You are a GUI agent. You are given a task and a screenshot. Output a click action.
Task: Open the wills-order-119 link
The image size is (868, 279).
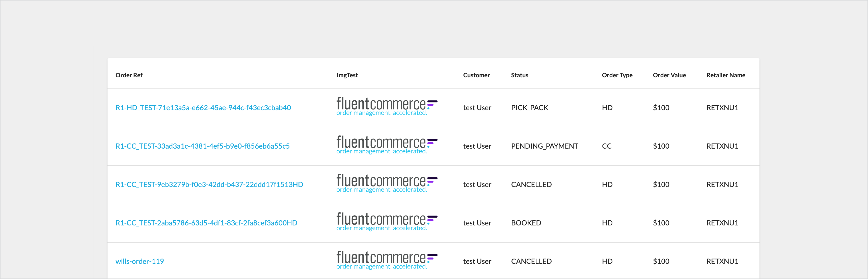pos(140,262)
